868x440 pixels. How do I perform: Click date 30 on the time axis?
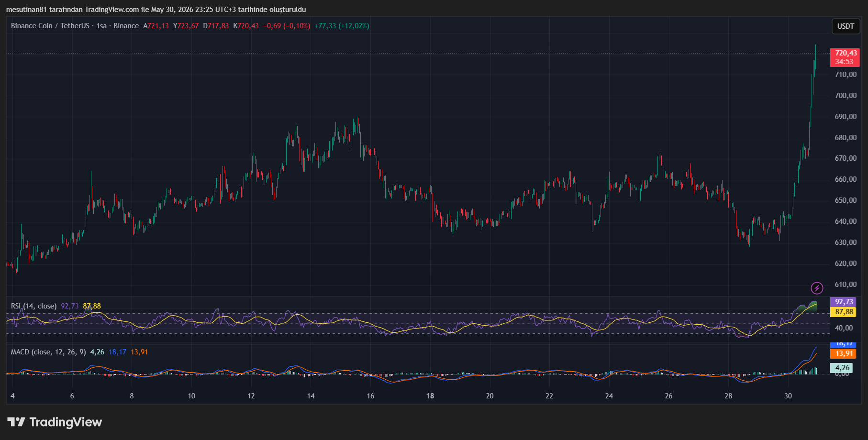788,396
